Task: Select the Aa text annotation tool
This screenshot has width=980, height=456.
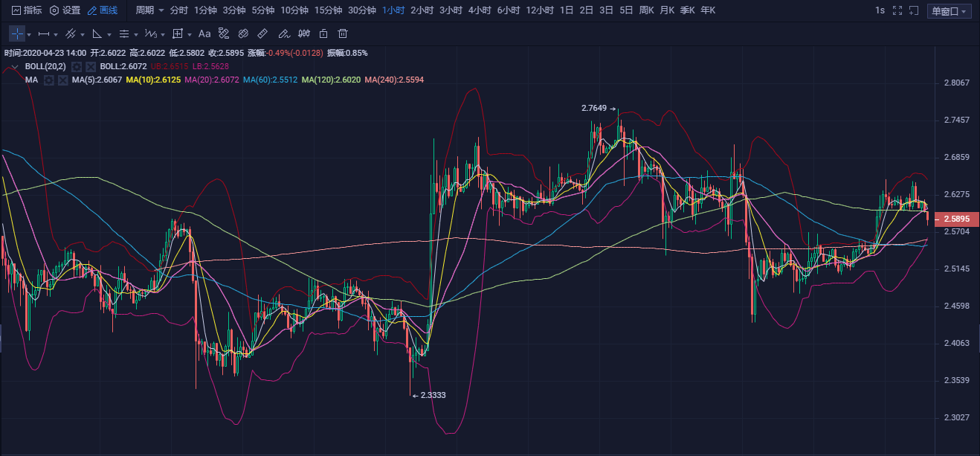Action: pos(204,33)
